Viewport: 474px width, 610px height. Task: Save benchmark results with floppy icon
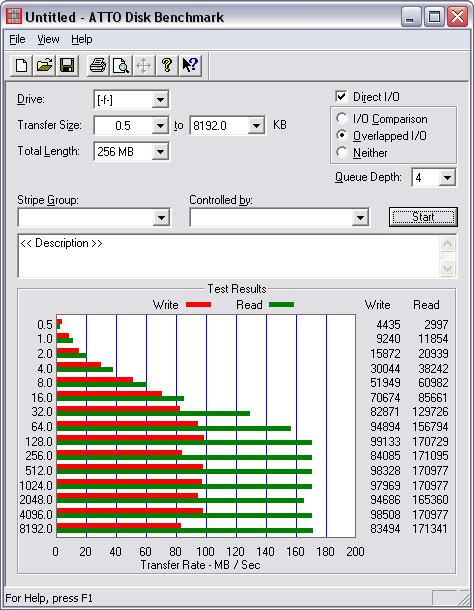click(67, 65)
